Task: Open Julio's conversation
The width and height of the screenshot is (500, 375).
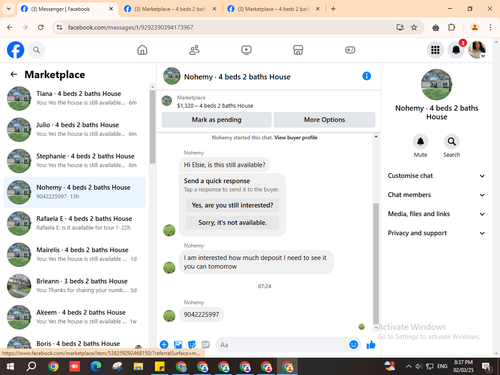Action: click(x=74, y=130)
